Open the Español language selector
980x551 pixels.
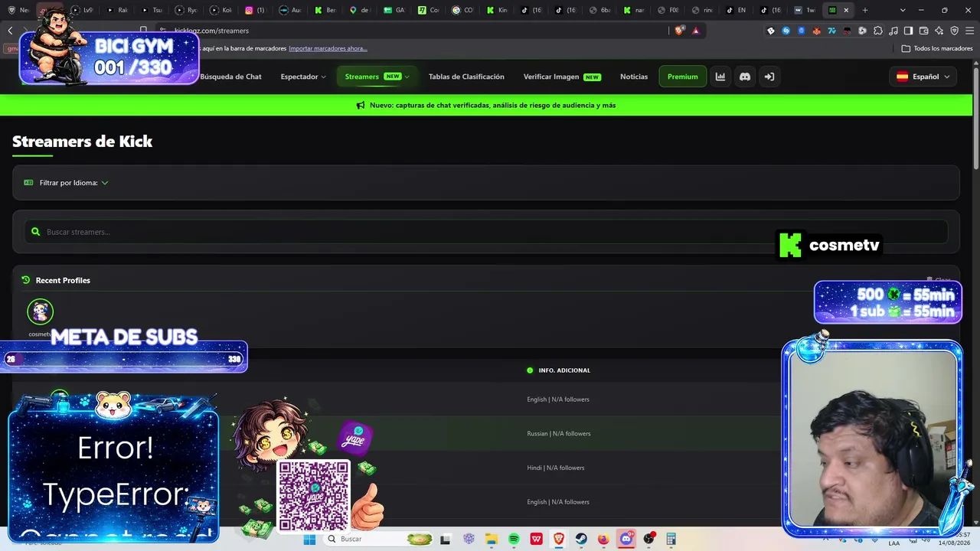tap(924, 77)
